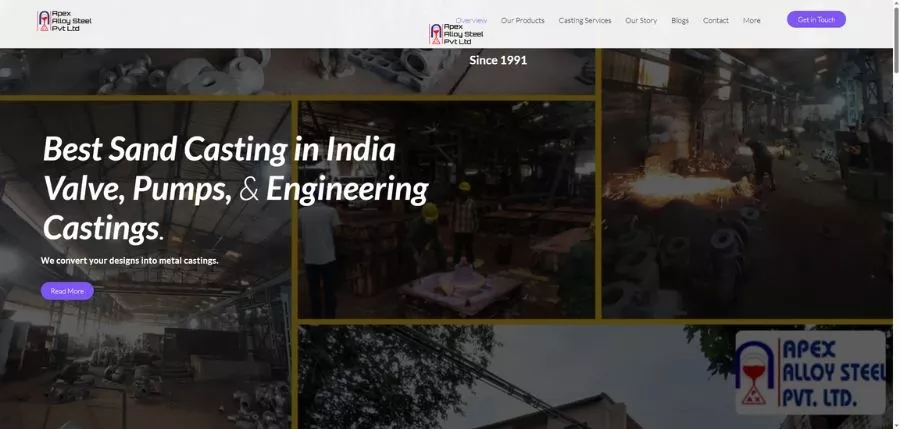This screenshot has width=900, height=429.
Task: Click the Apex Alloy Steel logo above 'Since 1991'
Action: (x=457, y=34)
